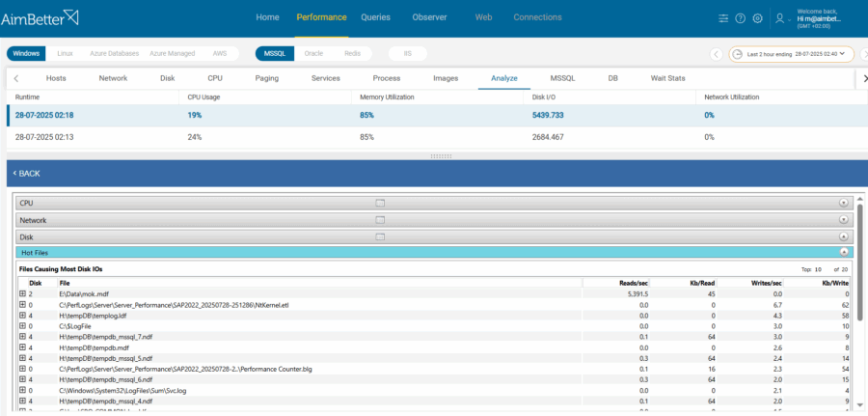The height and width of the screenshot is (416, 868).
Task: Open the user profile icon menu
Action: (x=782, y=18)
